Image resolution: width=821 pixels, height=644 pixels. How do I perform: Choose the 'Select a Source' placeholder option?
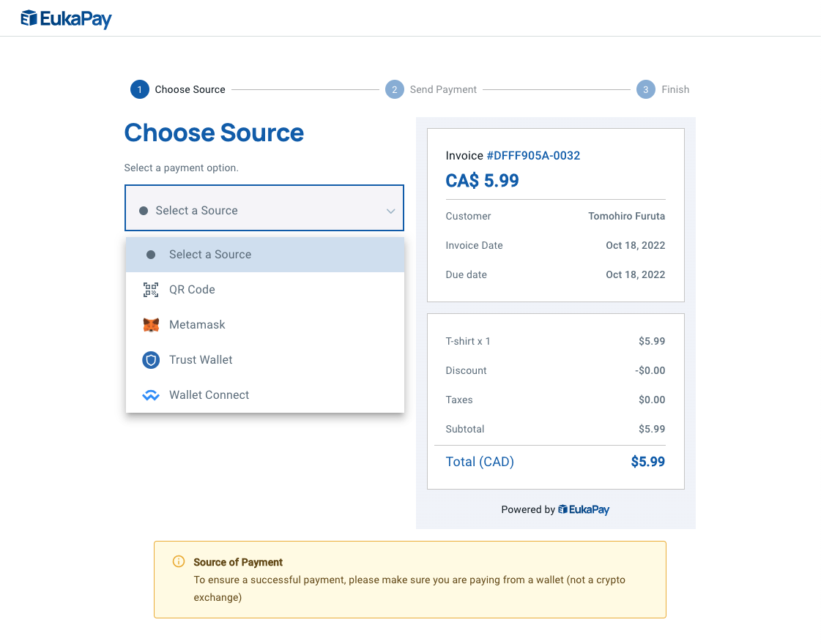coord(265,255)
